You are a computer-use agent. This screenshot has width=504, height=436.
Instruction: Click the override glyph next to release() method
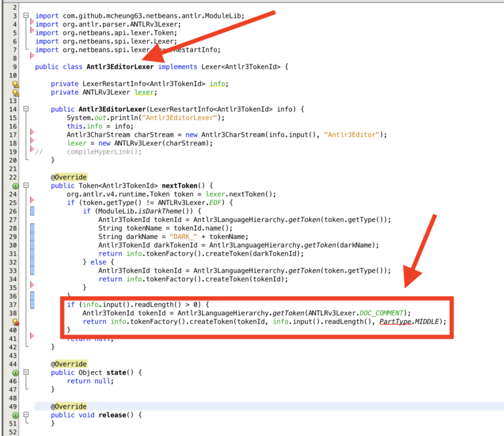[x=15, y=416]
